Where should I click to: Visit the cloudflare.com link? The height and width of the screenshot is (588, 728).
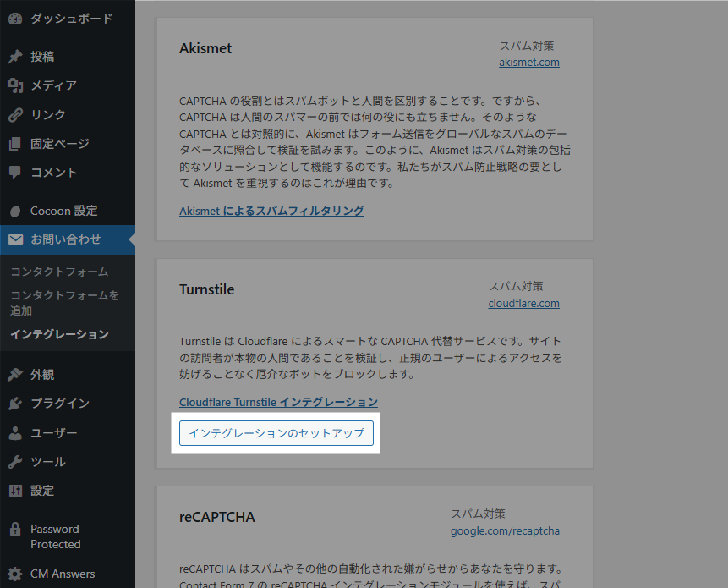(x=523, y=303)
